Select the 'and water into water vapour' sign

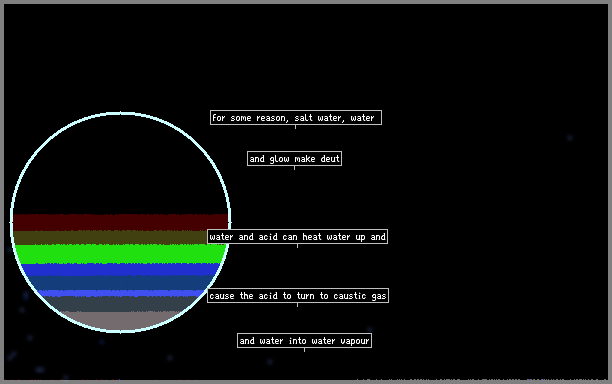tap(304, 341)
